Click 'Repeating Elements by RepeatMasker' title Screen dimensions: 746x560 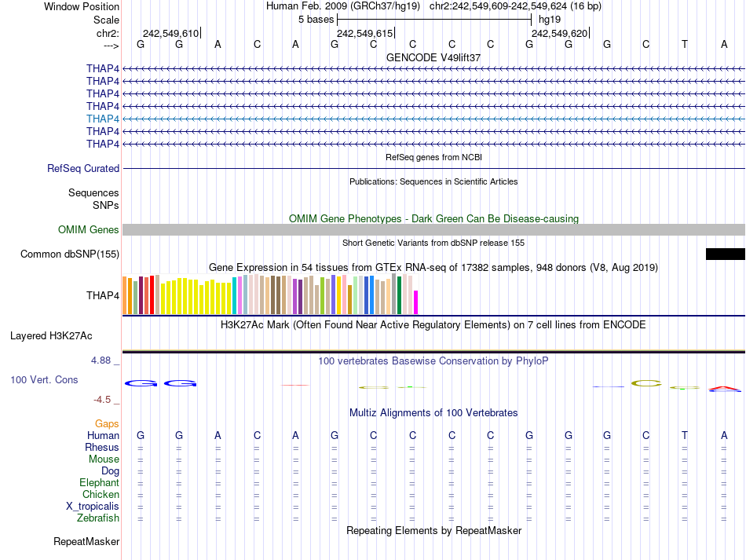[433, 530]
